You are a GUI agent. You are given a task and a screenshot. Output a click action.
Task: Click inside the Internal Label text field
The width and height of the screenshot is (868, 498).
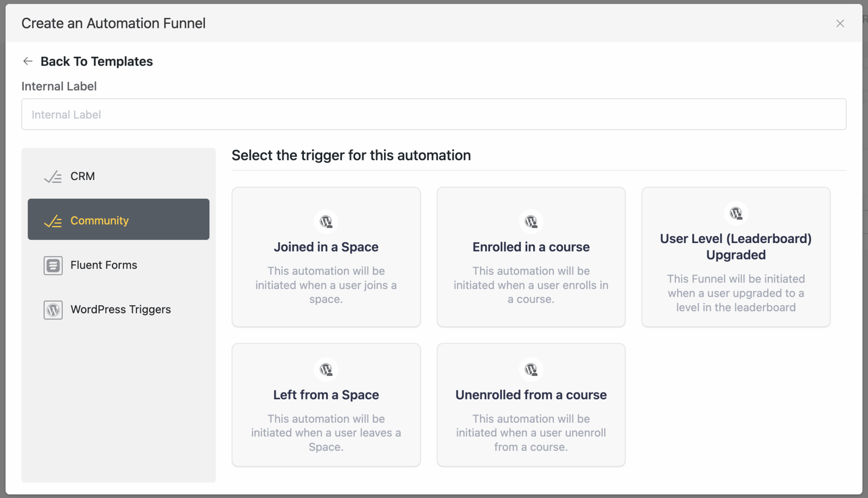434,114
